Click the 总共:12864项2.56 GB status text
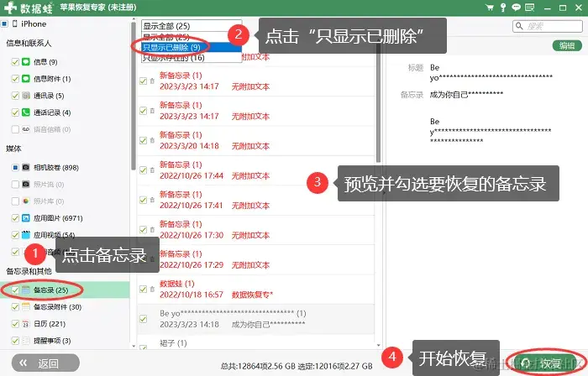Image resolution: width=588 pixels, height=376 pixels. pyautogui.click(x=257, y=366)
